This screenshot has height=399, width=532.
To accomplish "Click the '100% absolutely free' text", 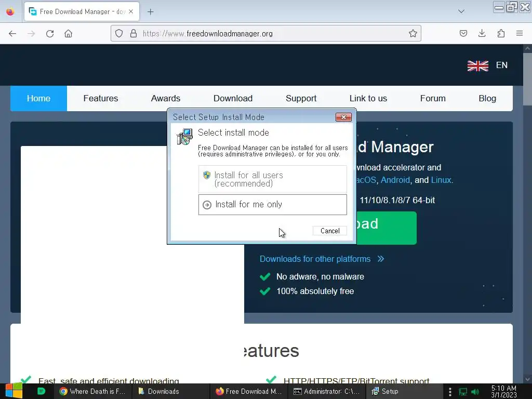I will [x=315, y=291].
